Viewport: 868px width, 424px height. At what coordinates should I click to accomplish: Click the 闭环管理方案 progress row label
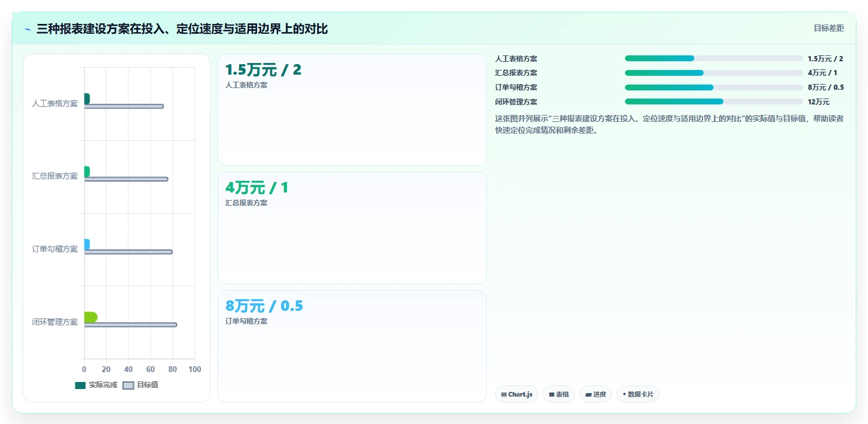pyautogui.click(x=516, y=102)
